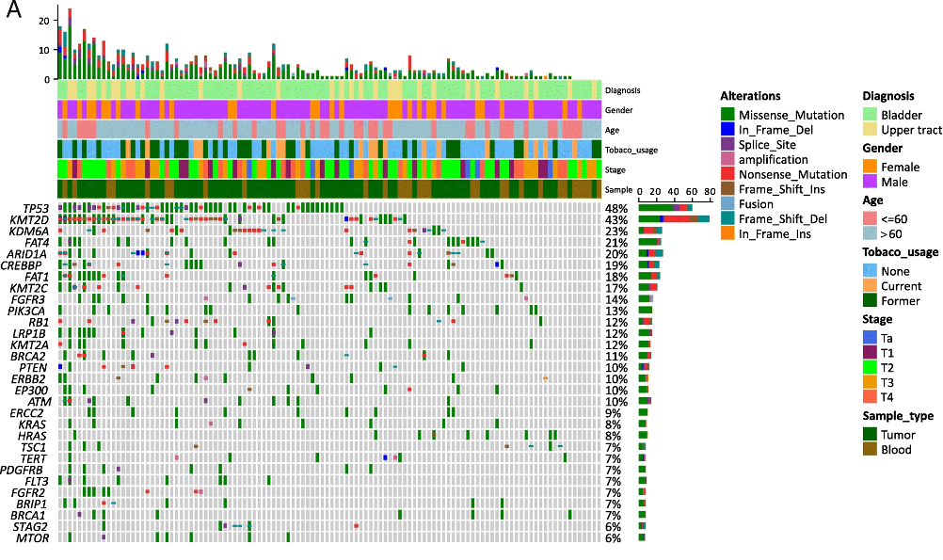The width and height of the screenshot is (943, 560).
Task: Click the Ta stage legend swatch
Action: click(870, 338)
